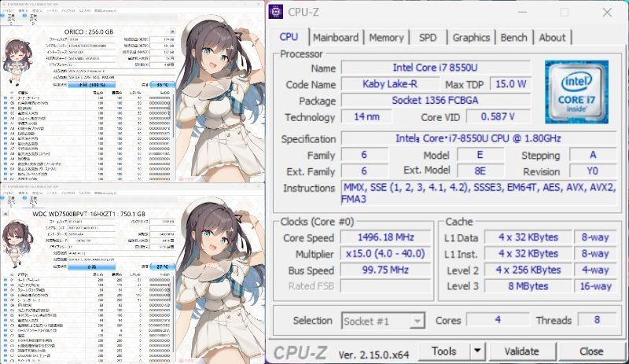Click status icon of attribute 0A in WDC window
Screen dimensions: 629x364
(x=6, y=311)
